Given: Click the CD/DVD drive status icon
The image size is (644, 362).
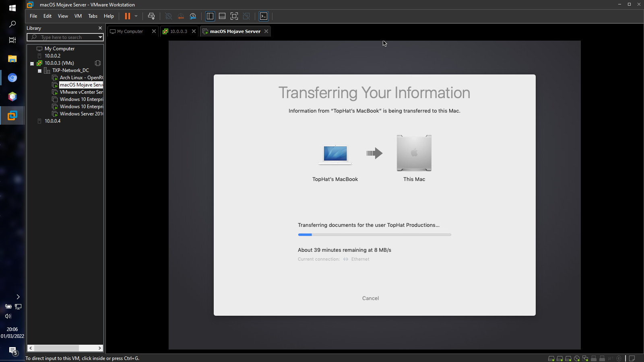Looking at the screenshot, I should coord(577,358).
